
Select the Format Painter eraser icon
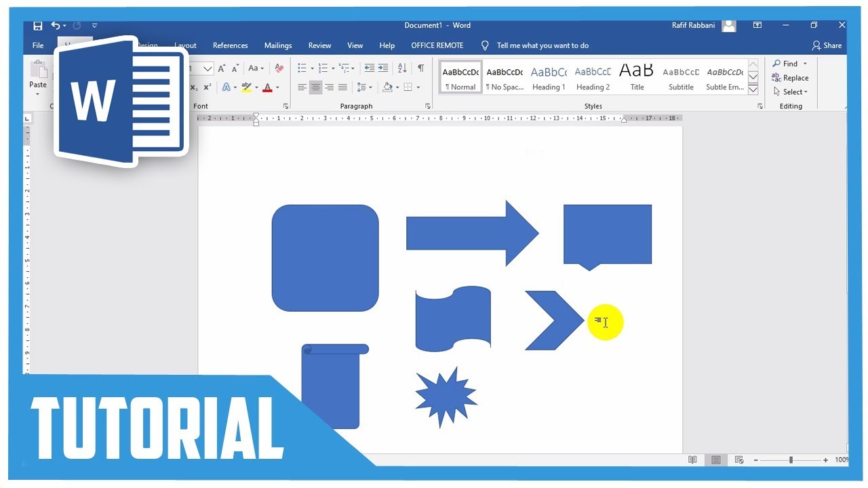(279, 68)
